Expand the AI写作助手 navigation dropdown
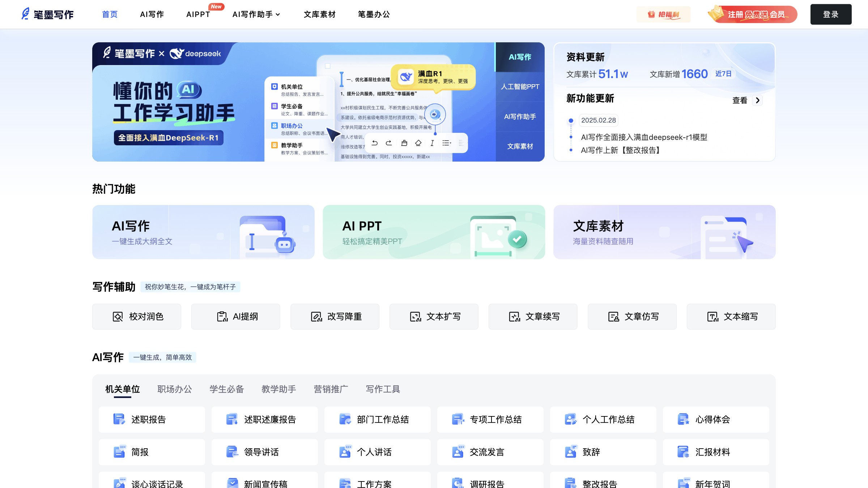The height and width of the screenshot is (488, 868). (256, 14)
